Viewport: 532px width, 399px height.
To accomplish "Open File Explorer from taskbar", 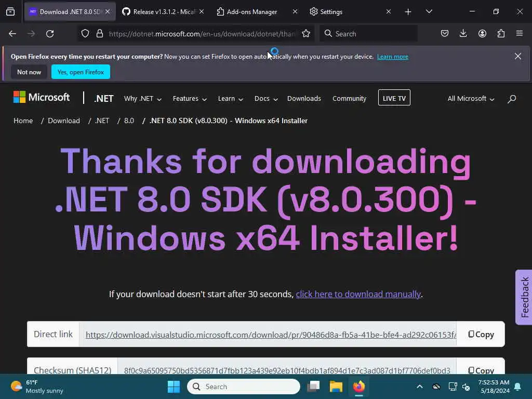I will coord(336,387).
